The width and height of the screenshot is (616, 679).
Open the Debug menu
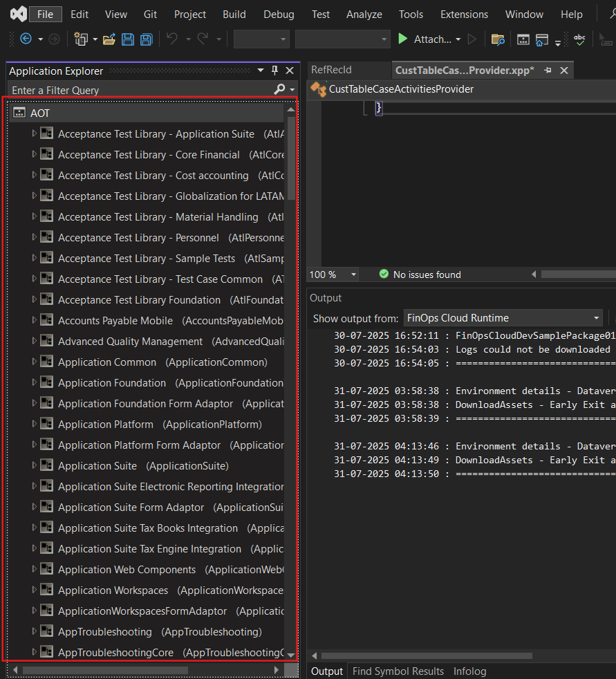coord(279,15)
